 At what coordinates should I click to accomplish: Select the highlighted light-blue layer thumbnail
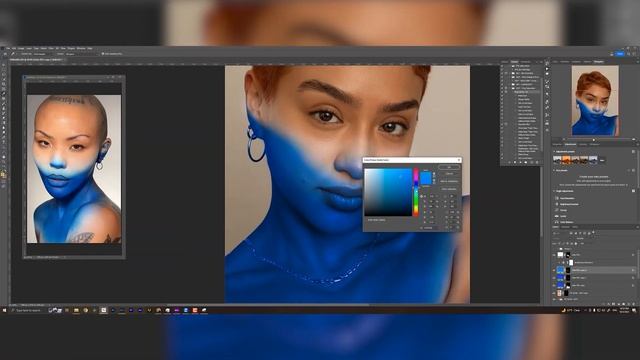560,270
